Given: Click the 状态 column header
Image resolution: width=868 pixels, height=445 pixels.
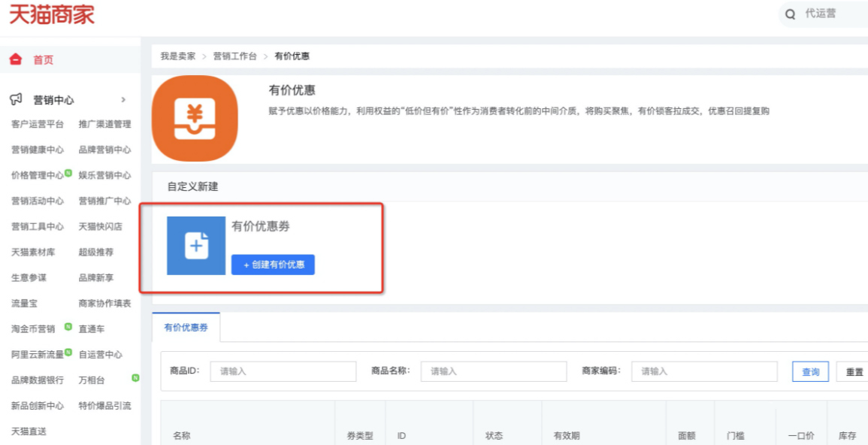Looking at the screenshot, I should point(494,436).
